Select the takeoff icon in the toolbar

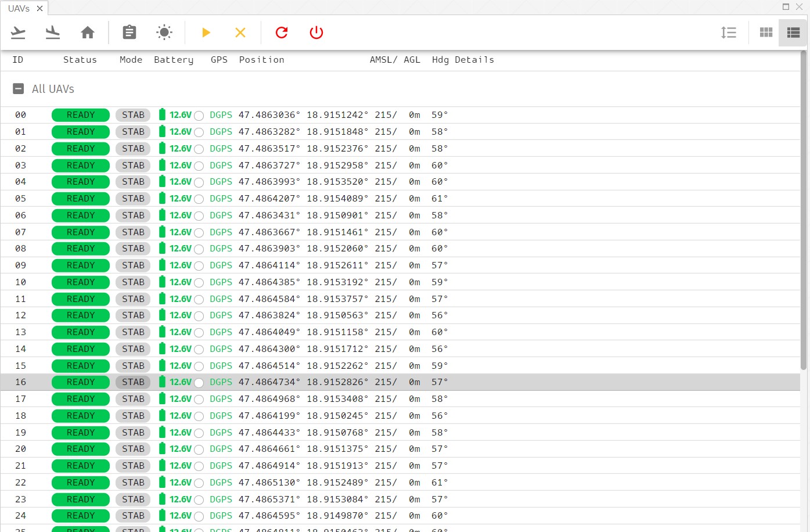pos(18,33)
